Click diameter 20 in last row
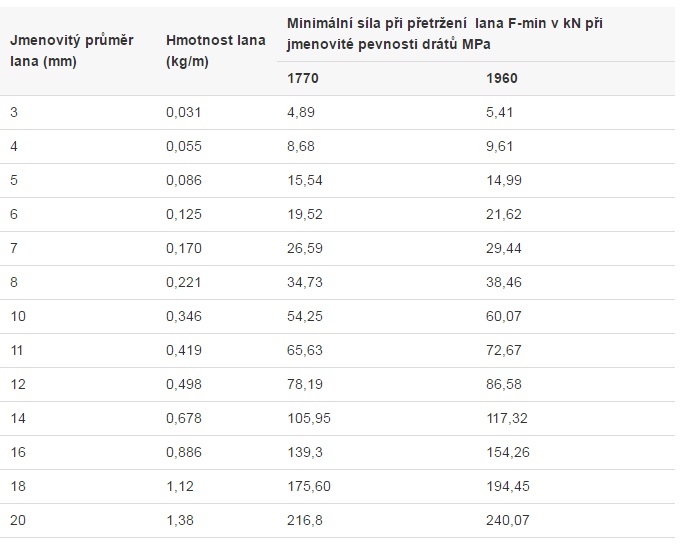 click(18, 520)
